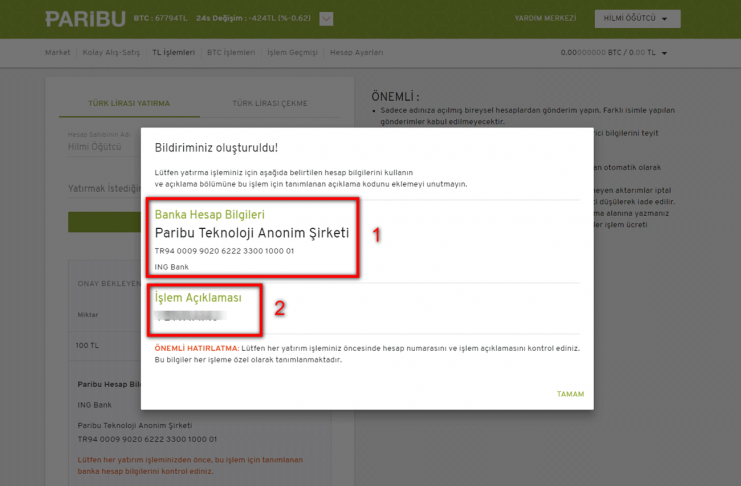741x486 pixels.
Task: Expand the BTC / TL balance dropdown
Action: (x=664, y=53)
